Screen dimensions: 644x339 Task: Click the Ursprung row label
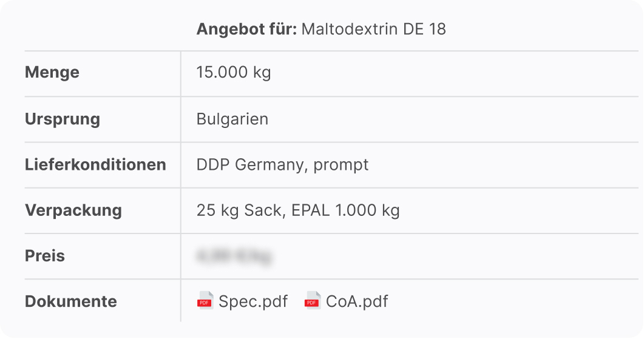click(x=63, y=119)
